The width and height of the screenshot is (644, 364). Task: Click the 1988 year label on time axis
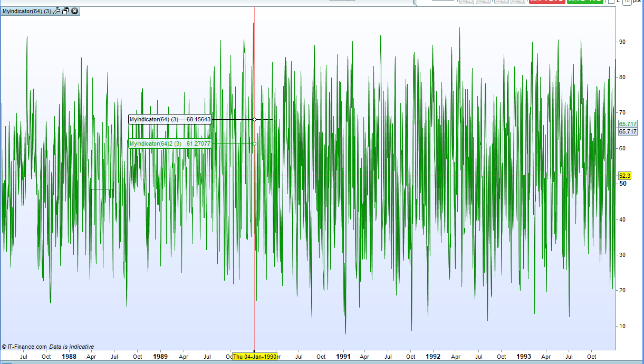[69, 357]
